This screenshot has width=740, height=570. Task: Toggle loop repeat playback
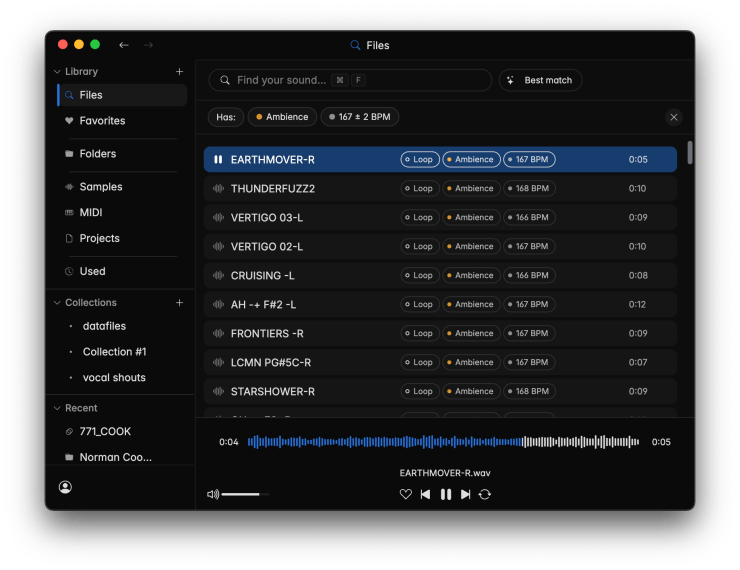[485, 494]
